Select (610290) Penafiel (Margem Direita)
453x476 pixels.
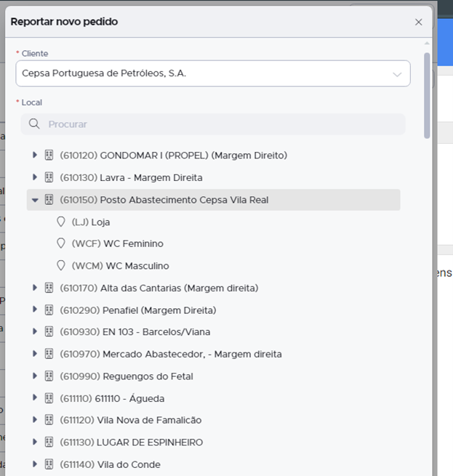[x=138, y=310]
